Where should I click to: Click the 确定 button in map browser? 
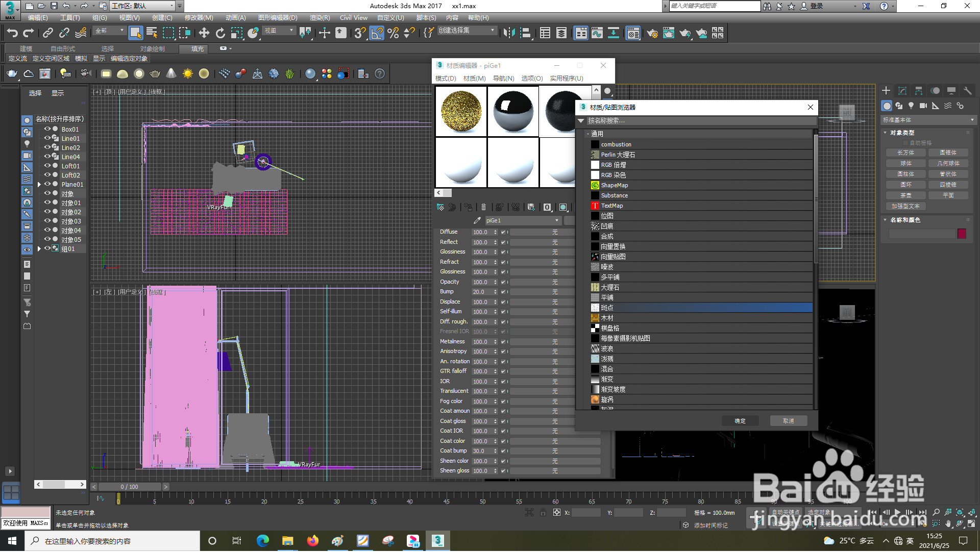740,421
